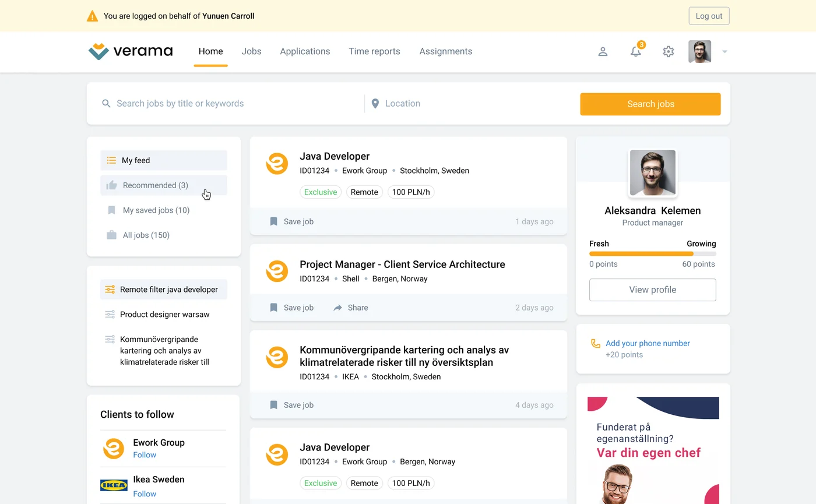Open the Applications tab
Viewport: 816px width, 504px height.
pyautogui.click(x=305, y=51)
